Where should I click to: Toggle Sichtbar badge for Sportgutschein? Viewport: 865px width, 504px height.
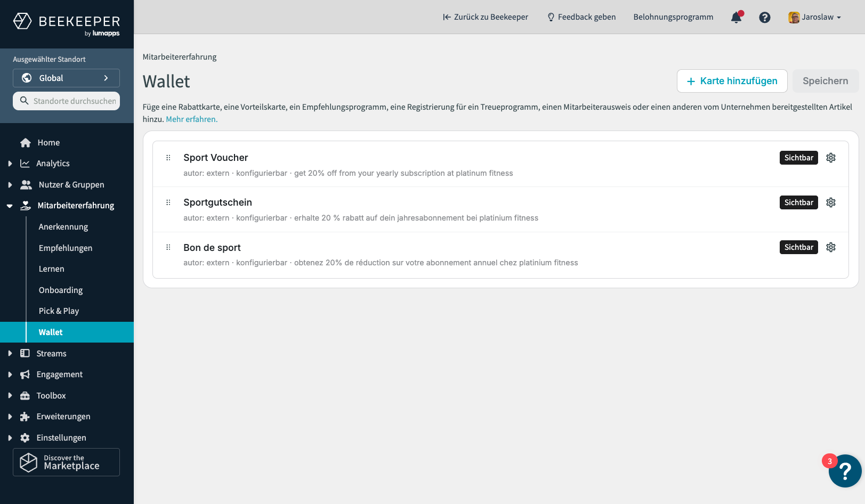pyautogui.click(x=799, y=202)
